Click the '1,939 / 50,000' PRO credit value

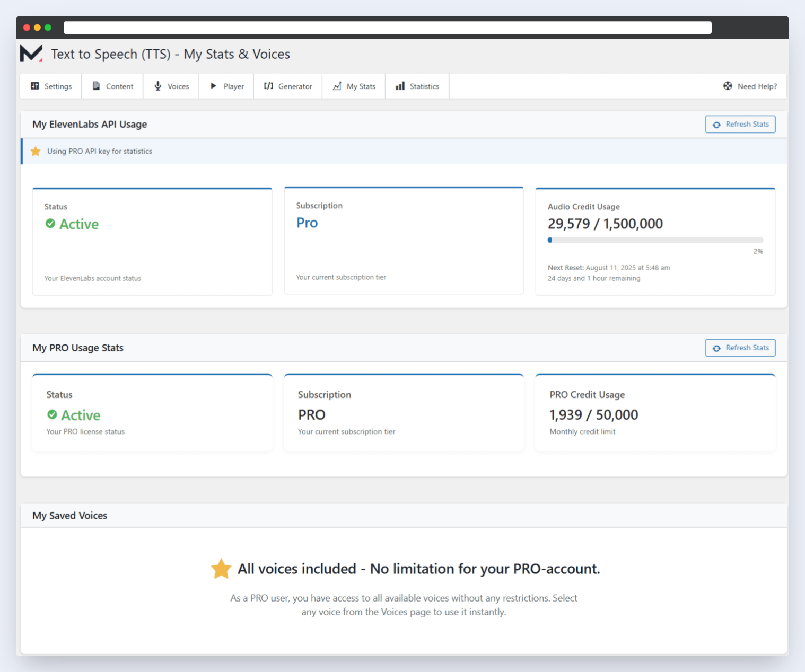point(594,415)
